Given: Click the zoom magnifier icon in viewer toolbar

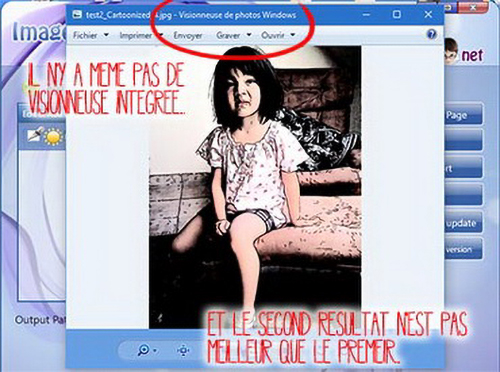Looking at the screenshot, I should coord(144,349).
